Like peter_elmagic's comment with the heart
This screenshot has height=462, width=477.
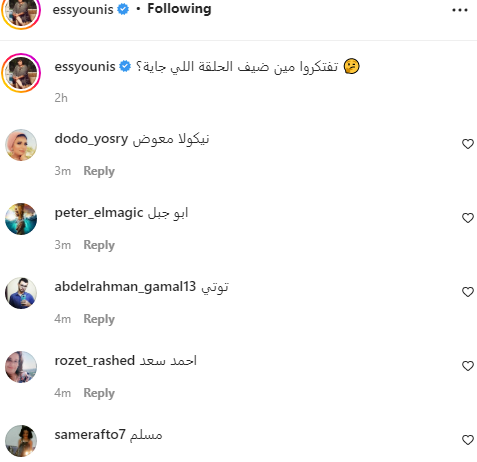468,218
